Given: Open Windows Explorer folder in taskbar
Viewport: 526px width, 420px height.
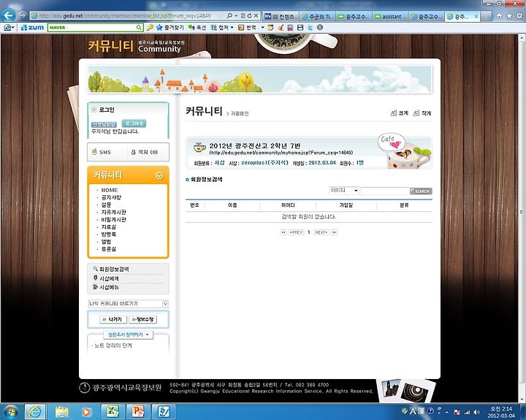Looking at the screenshot, I should pyautogui.click(x=61, y=411).
